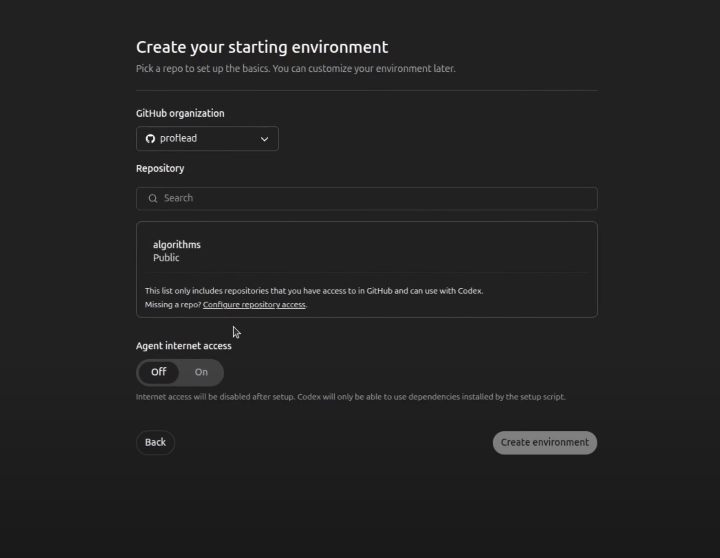Click the Pick a repo subtitle text
Screen dimensions: 720x558
[x=295, y=69]
